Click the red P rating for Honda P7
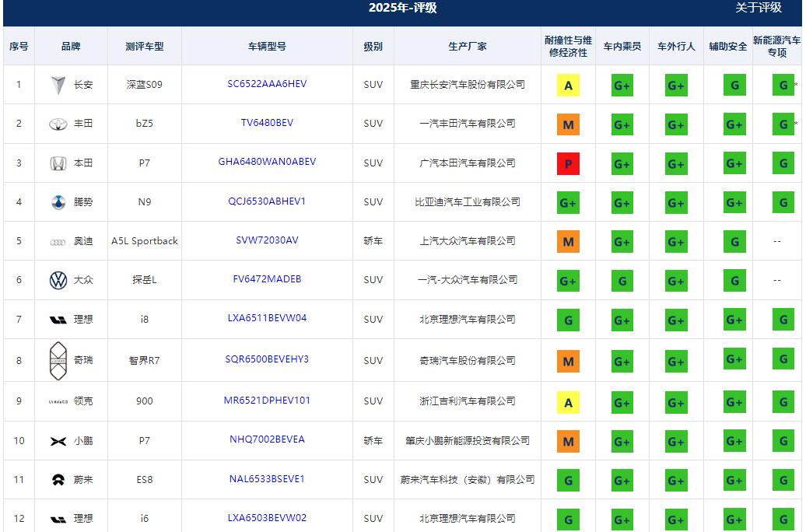The width and height of the screenshot is (806, 532). [566, 163]
